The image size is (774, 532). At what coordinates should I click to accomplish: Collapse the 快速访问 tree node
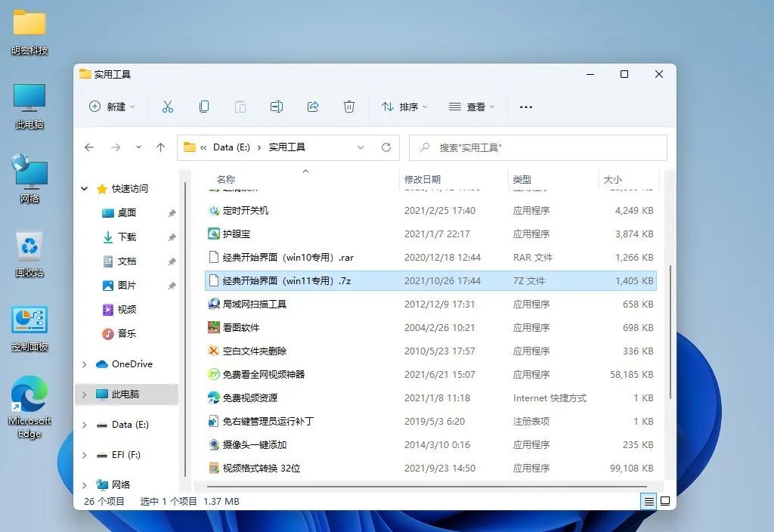85,188
